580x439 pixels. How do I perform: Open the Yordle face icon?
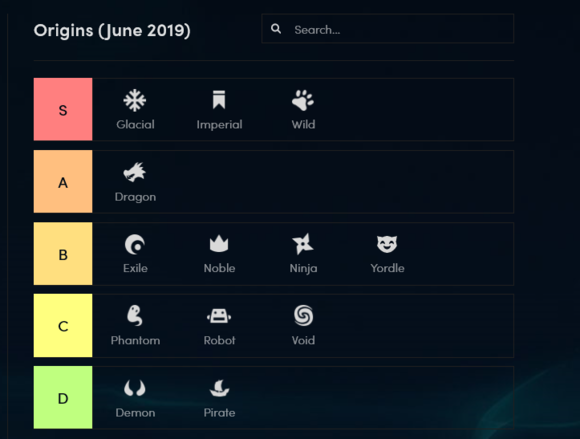point(387,244)
